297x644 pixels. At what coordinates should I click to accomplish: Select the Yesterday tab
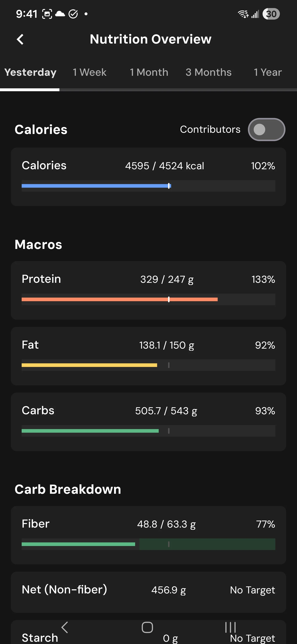click(30, 72)
